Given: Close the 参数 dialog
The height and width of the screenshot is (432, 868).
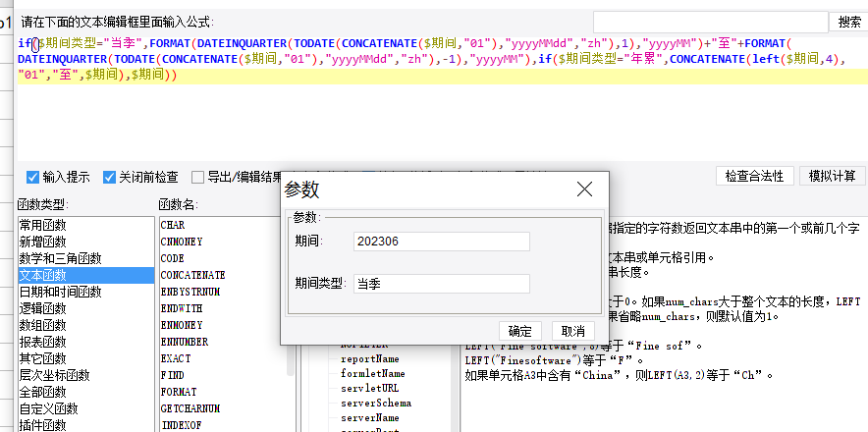Looking at the screenshot, I should click(x=584, y=189).
